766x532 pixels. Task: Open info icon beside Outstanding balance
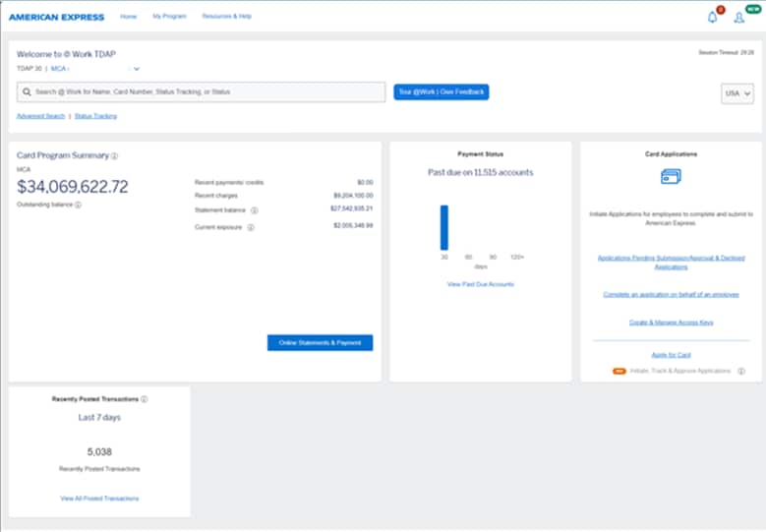click(x=78, y=205)
